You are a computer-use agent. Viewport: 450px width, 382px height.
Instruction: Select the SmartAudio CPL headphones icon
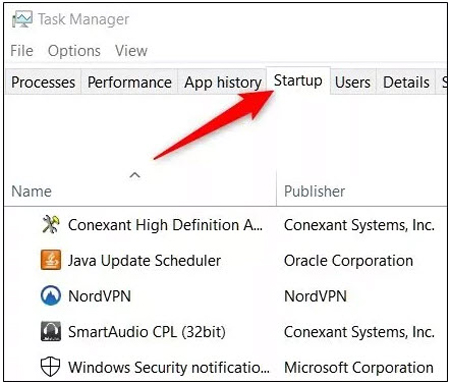[51, 331]
